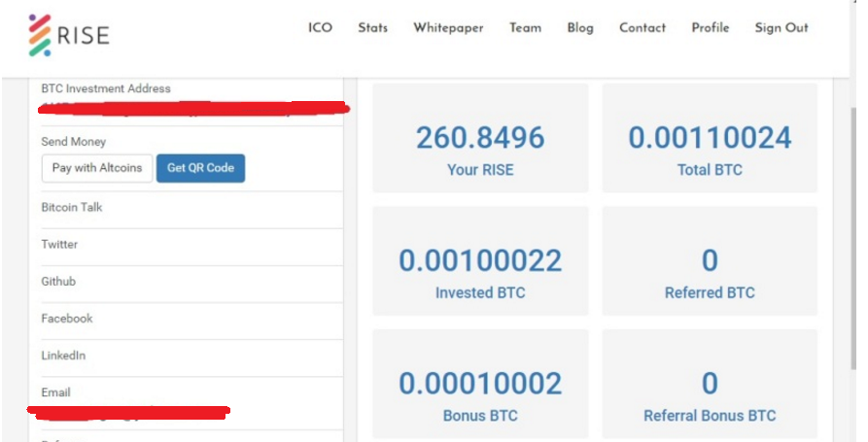Visit the Blog from the navigation bar
Image resolution: width=868 pixels, height=442 pixels.
(580, 28)
